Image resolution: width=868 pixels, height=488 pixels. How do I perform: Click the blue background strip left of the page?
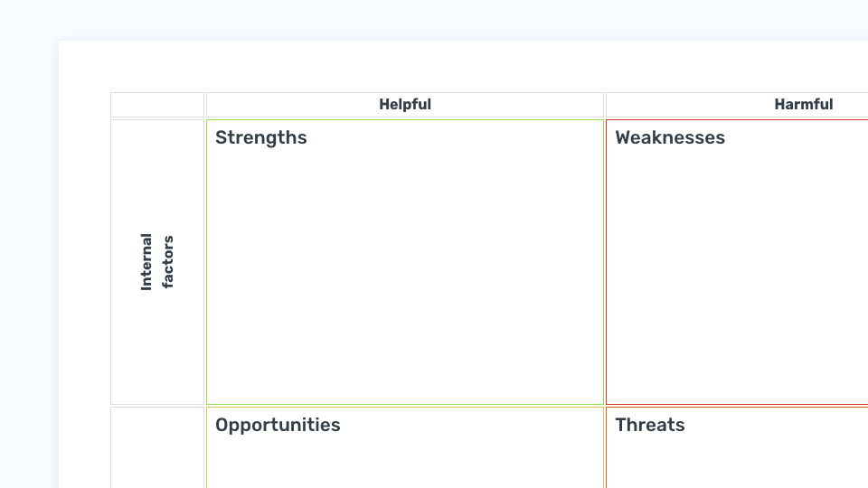point(29,266)
